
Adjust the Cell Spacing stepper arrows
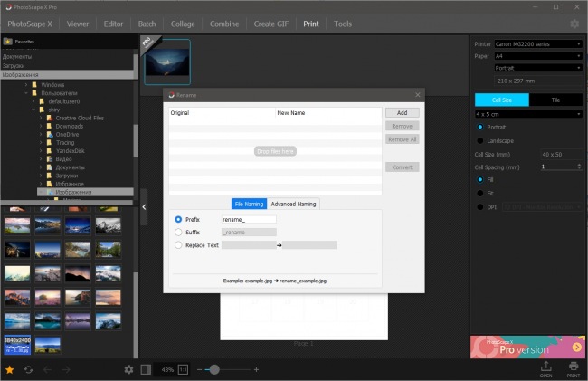click(579, 167)
